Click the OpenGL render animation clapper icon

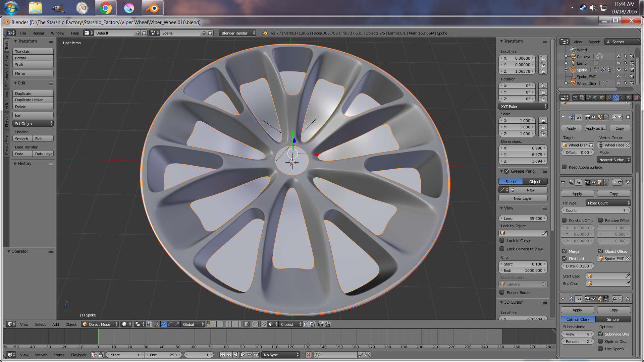coord(327,324)
